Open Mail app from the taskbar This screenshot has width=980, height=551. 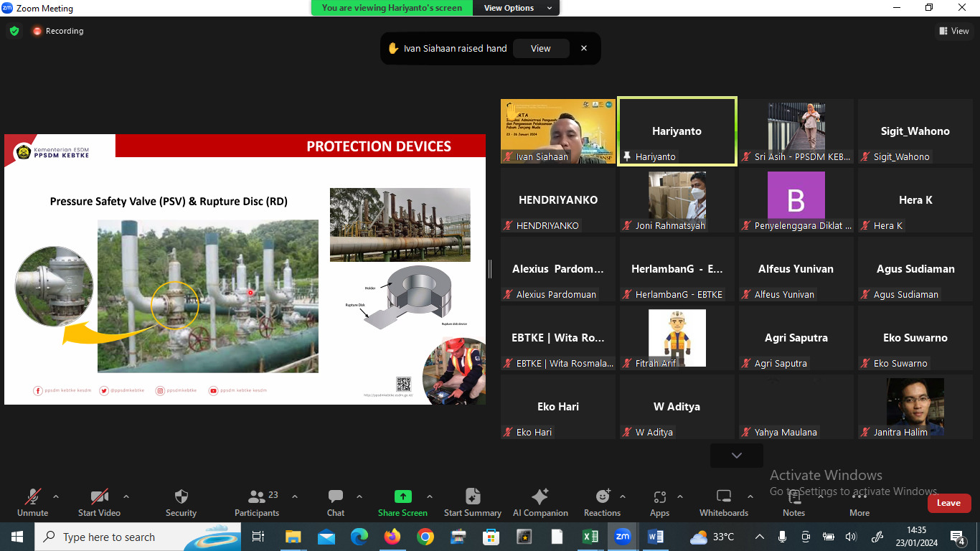pyautogui.click(x=326, y=537)
